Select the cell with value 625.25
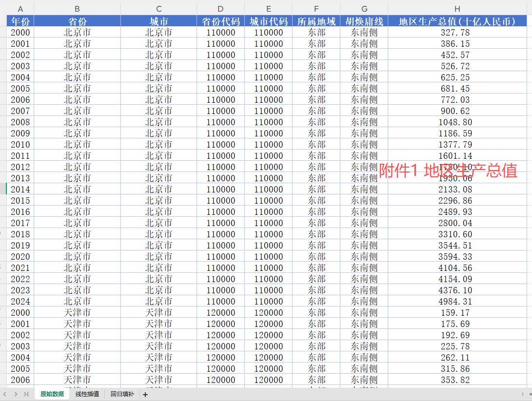The image size is (532, 401). (x=457, y=77)
